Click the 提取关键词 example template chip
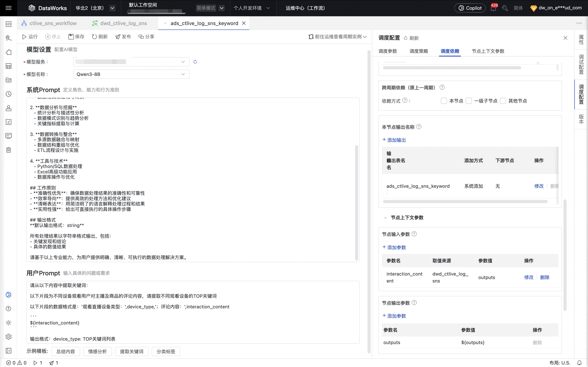 [x=131, y=351]
